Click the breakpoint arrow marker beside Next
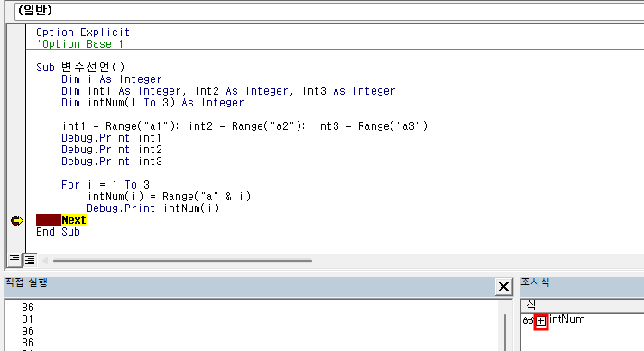 [16, 220]
